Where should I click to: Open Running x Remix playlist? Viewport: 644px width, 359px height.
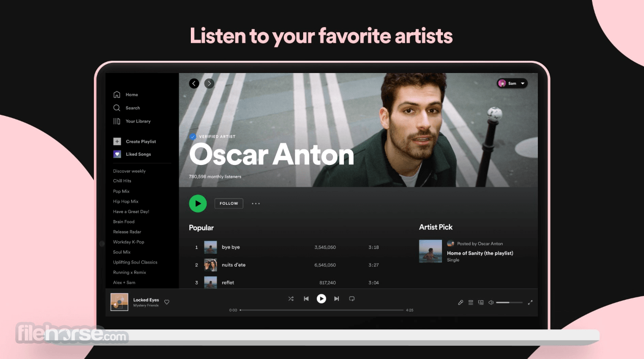[x=130, y=272]
